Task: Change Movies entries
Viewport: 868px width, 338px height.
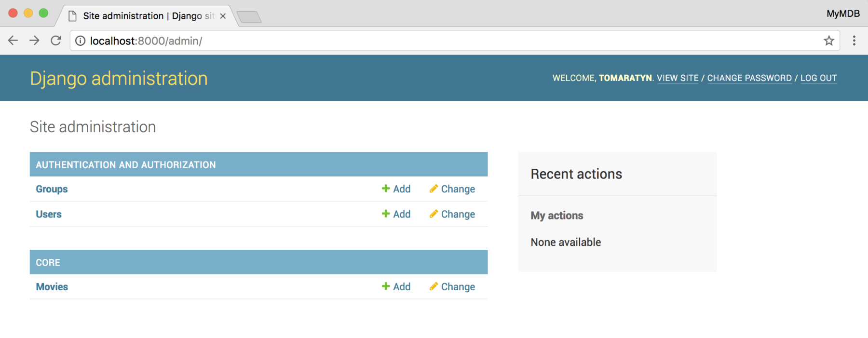Action: (x=452, y=287)
